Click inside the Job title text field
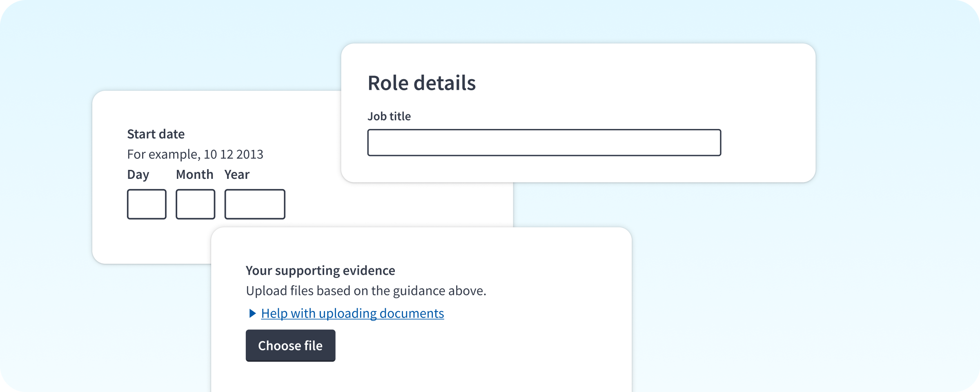 [x=544, y=142]
